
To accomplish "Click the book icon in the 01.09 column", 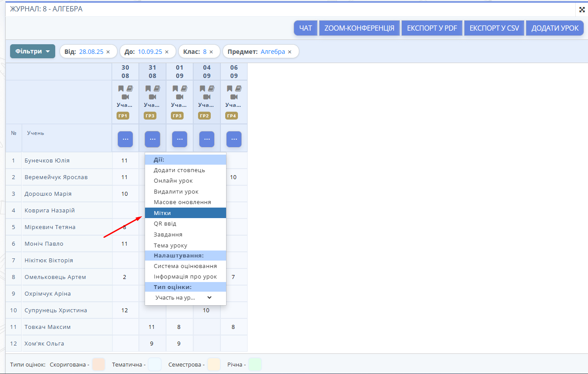I will (x=184, y=88).
